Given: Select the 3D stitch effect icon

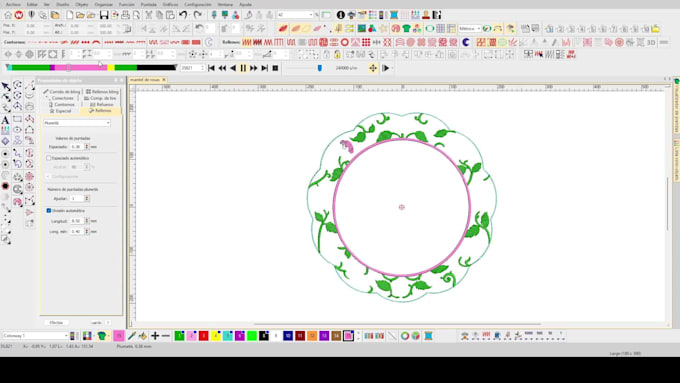Looking at the screenshot, I should [x=651, y=42].
